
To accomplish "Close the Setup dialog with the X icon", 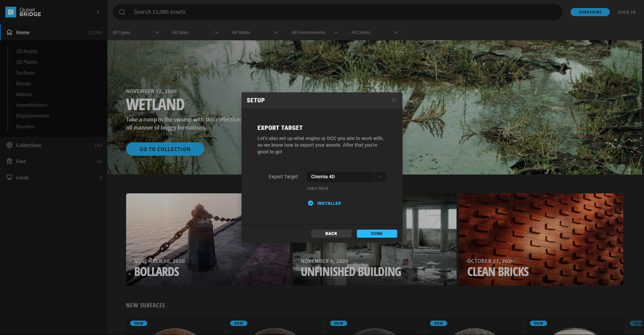I will (x=393, y=100).
